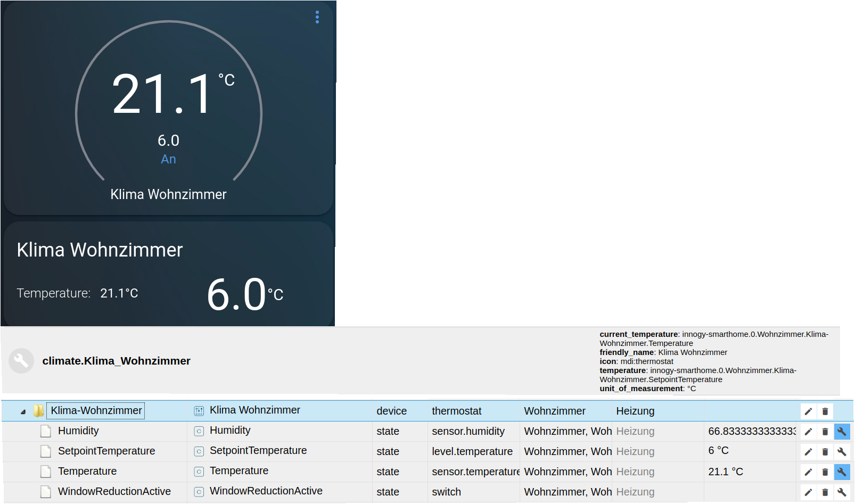Viewport: 855px width, 504px height.
Task: Click the Humidity file icon in tree
Action: tap(46, 431)
